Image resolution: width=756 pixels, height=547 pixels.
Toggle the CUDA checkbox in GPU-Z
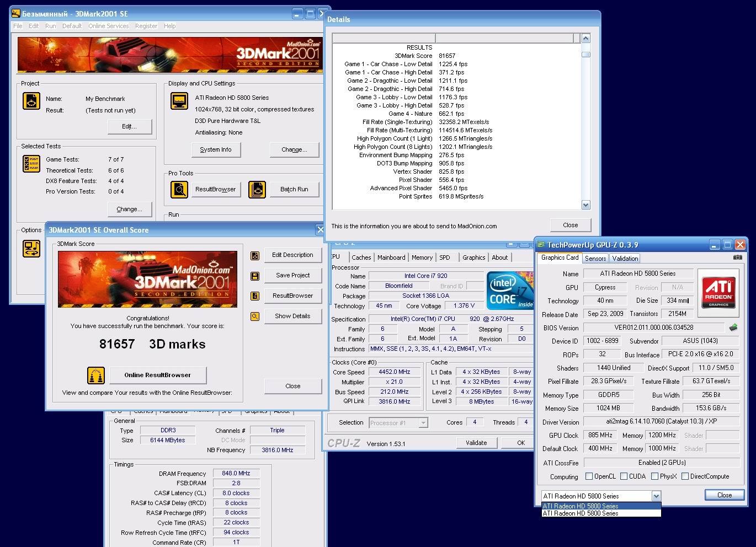tap(624, 476)
